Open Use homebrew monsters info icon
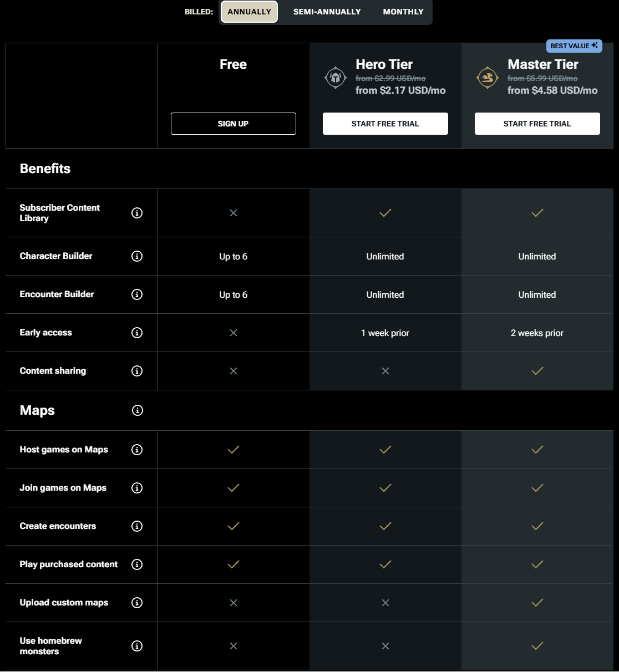 coord(137,646)
